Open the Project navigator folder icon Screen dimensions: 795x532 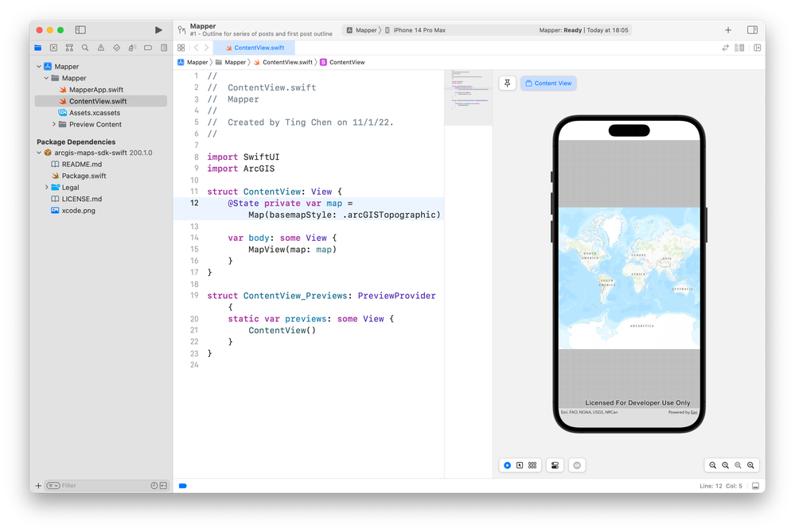point(38,48)
